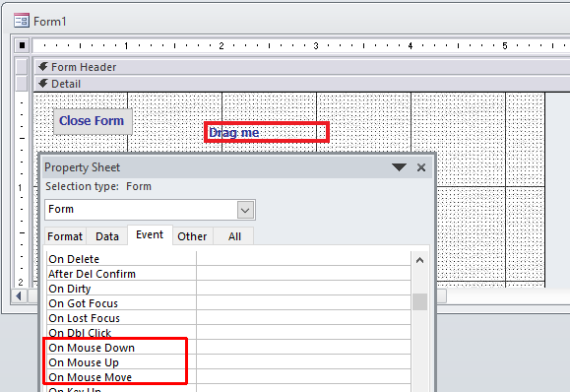Click the On Dbl Click value field
The width and height of the screenshot is (570, 392).
pyautogui.click(x=303, y=332)
